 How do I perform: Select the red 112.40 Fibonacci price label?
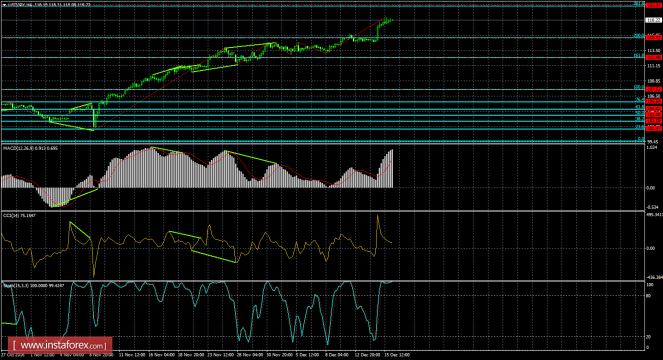tap(653, 57)
